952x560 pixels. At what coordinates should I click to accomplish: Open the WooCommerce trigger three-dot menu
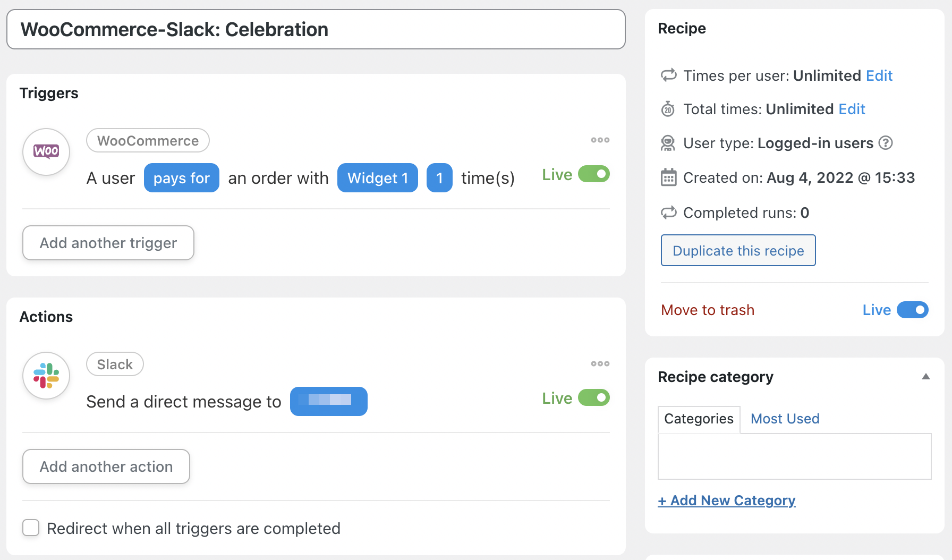tap(600, 140)
